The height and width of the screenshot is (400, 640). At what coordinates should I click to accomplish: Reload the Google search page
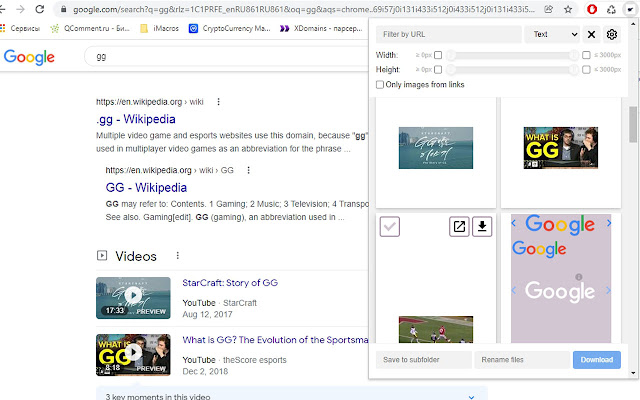(40, 9)
